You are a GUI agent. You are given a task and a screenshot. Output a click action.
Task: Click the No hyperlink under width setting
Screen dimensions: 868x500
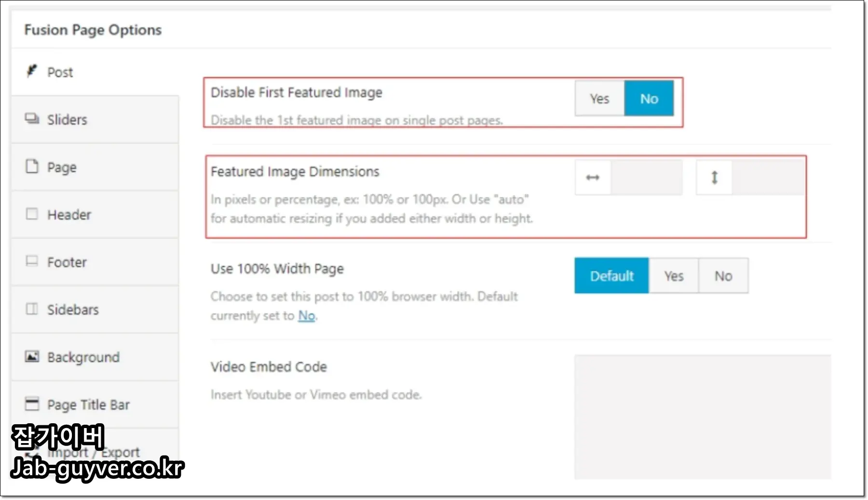(307, 315)
